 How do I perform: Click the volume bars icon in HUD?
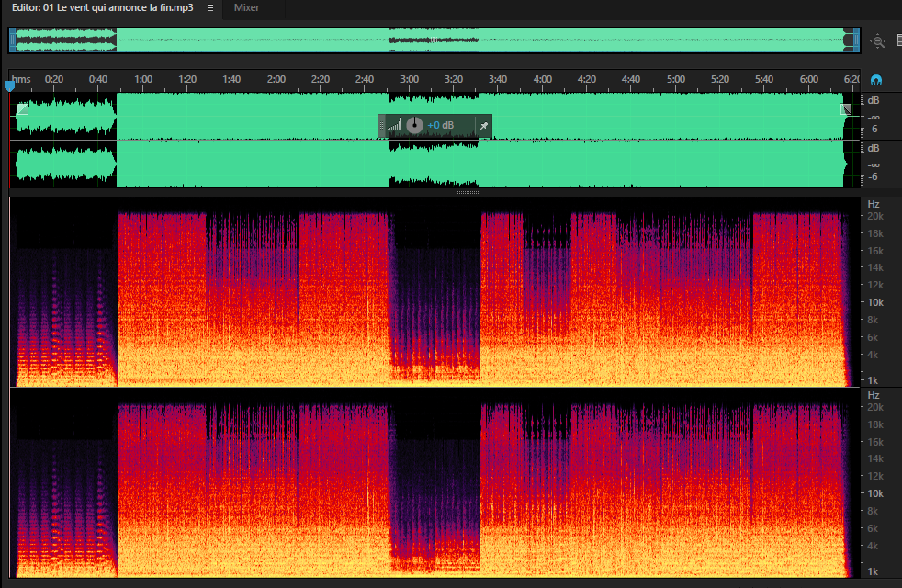click(394, 126)
